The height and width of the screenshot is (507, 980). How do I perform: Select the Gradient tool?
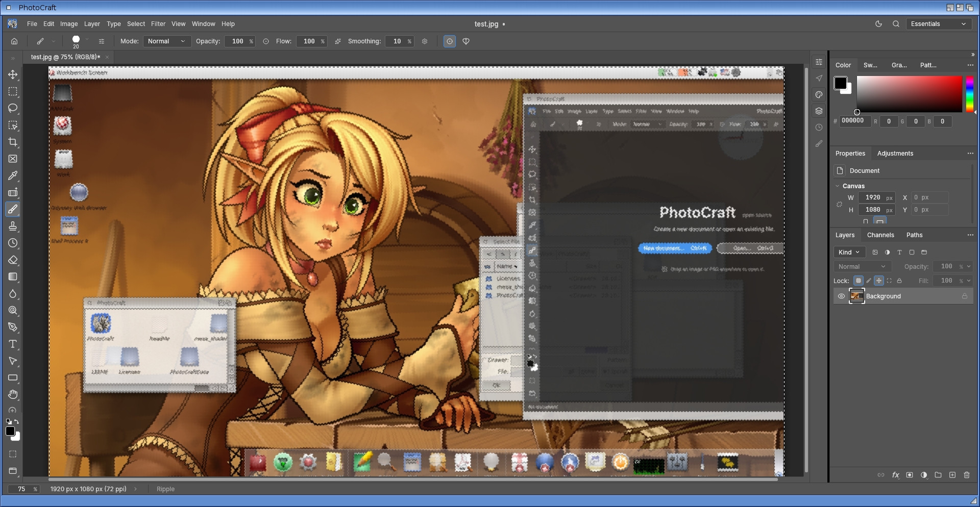(13, 277)
